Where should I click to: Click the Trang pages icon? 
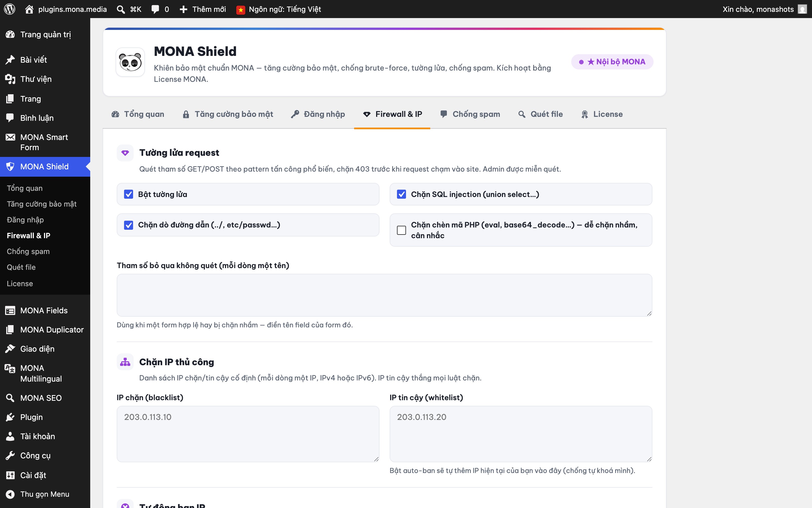[x=10, y=98]
